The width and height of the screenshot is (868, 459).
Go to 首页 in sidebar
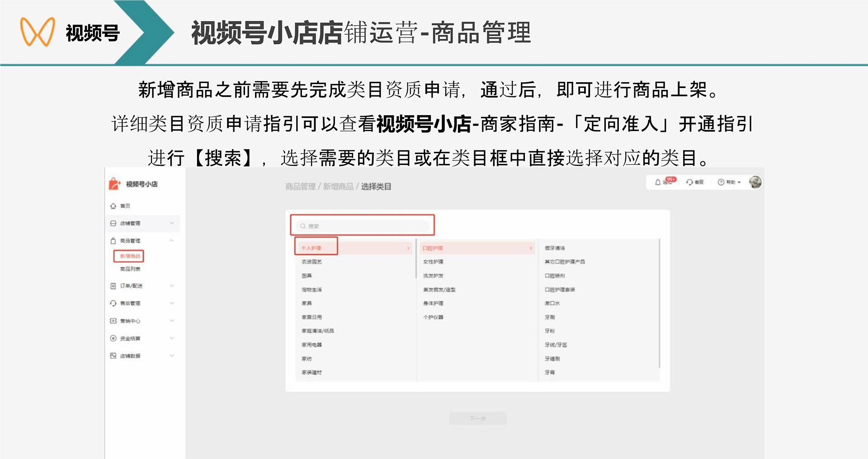pos(125,206)
